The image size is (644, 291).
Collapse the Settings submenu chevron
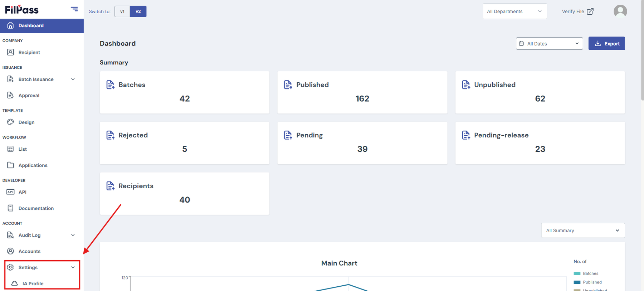(73, 267)
